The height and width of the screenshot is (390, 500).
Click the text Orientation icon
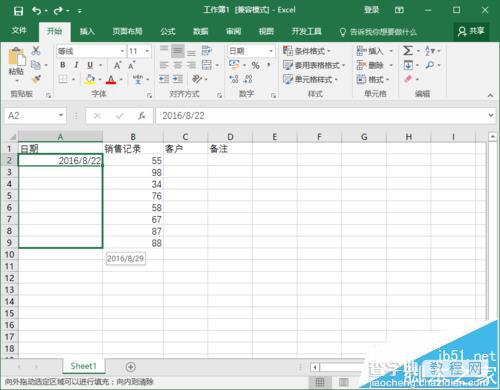[197, 79]
